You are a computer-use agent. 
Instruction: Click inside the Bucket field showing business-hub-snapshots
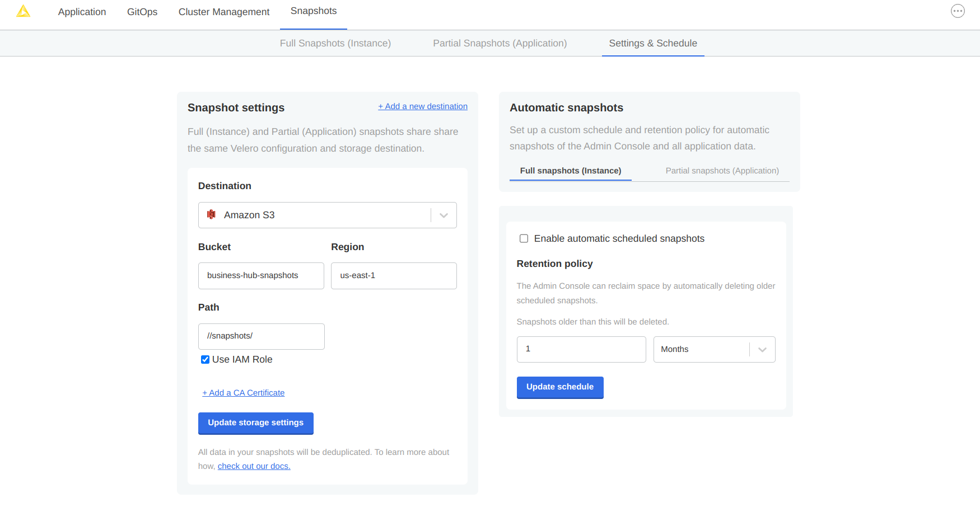click(x=260, y=275)
